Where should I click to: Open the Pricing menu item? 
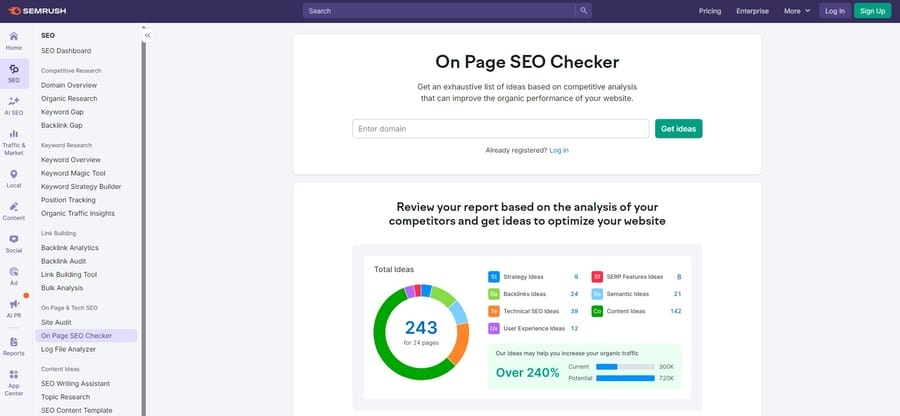click(710, 11)
